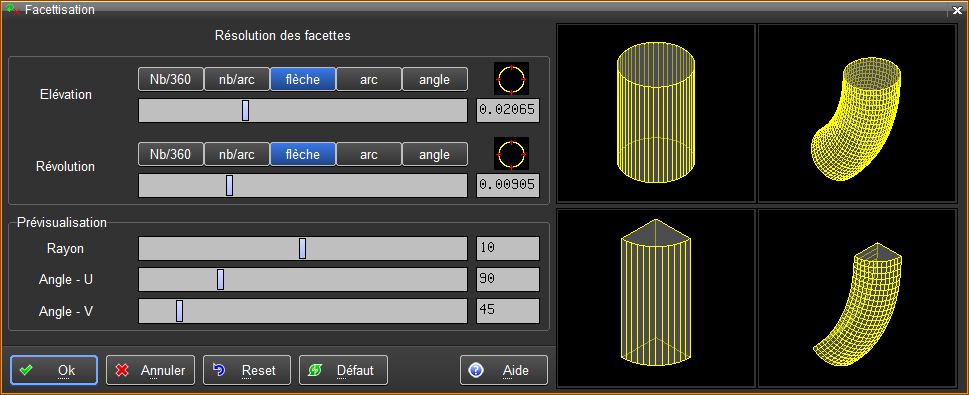Click the green icon on Défaut
969x395 pixels.
click(x=315, y=370)
